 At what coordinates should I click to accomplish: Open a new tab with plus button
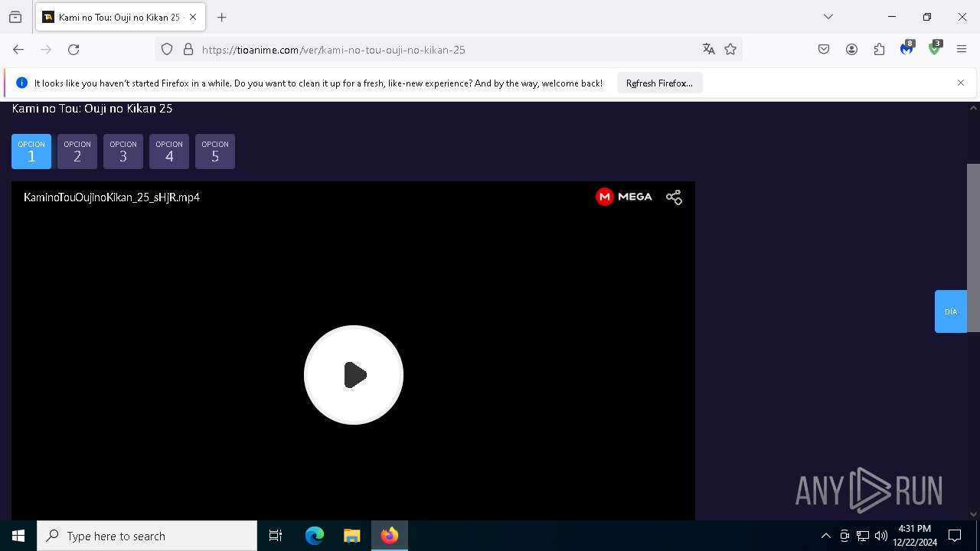222,17
